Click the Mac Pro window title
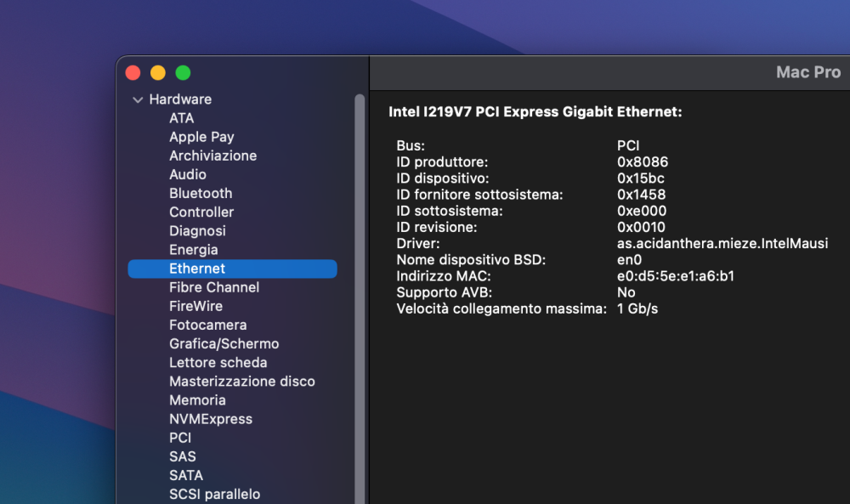 (x=808, y=72)
